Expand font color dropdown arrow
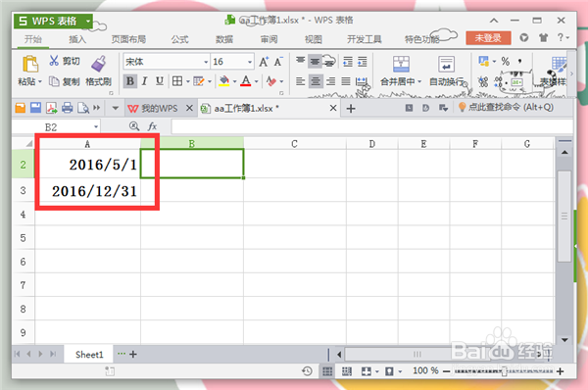This screenshot has width=588, height=390. click(257, 81)
